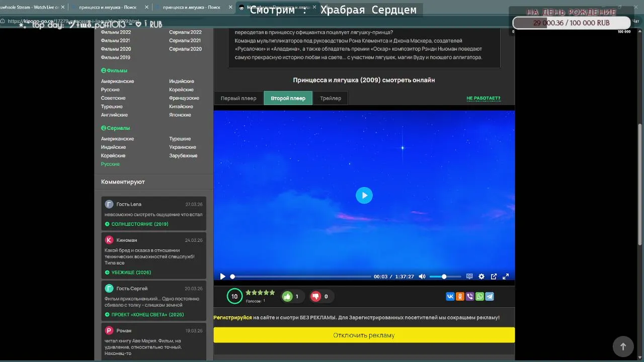Click Гость Сергей's avatar icon
The height and width of the screenshot is (362, 644).
(x=109, y=289)
